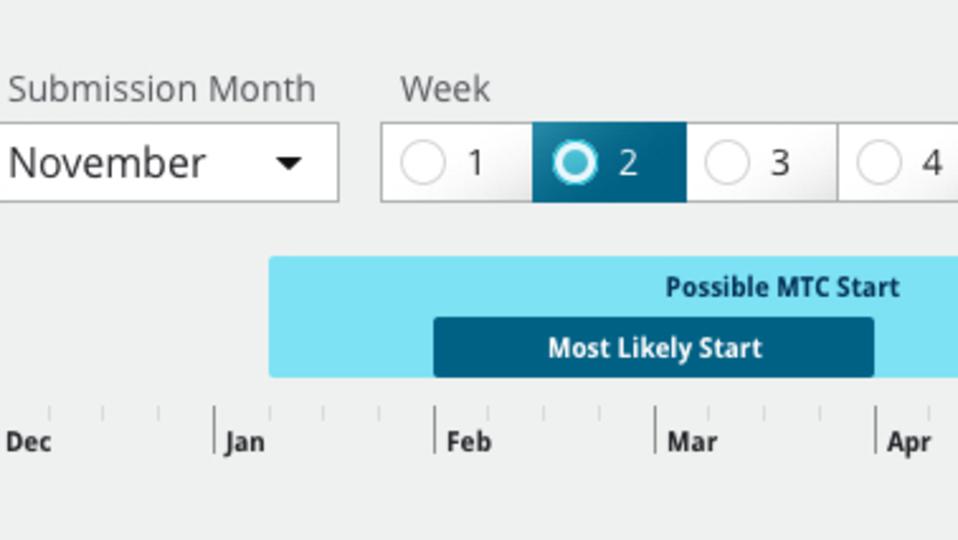Click the dark Most Likely Start bar
The width and height of the screenshot is (958, 540).
pos(654,348)
